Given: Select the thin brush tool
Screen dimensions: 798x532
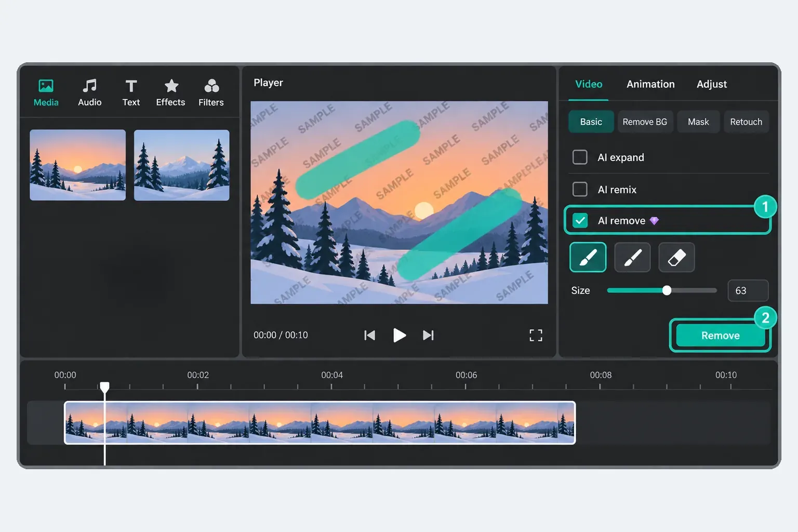Looking at the screenshot, I should pyautogui.click(x=632, y=257).
